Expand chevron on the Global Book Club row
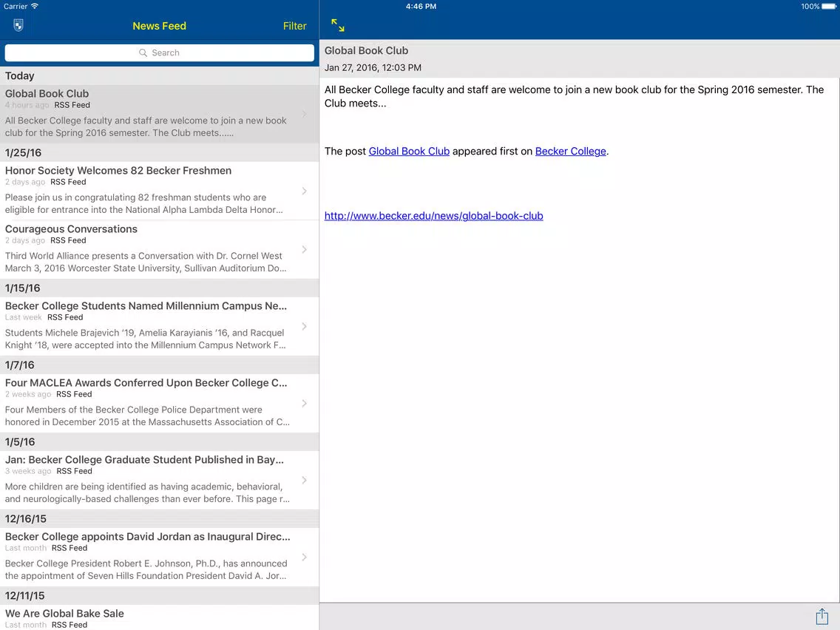 point(305,114)
